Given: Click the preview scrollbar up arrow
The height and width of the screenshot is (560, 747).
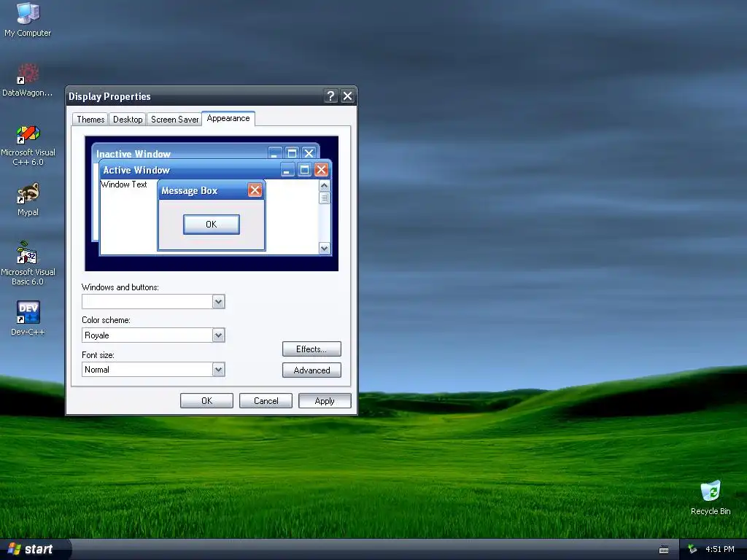Looking at the screenshot, I should coord(325,185).
